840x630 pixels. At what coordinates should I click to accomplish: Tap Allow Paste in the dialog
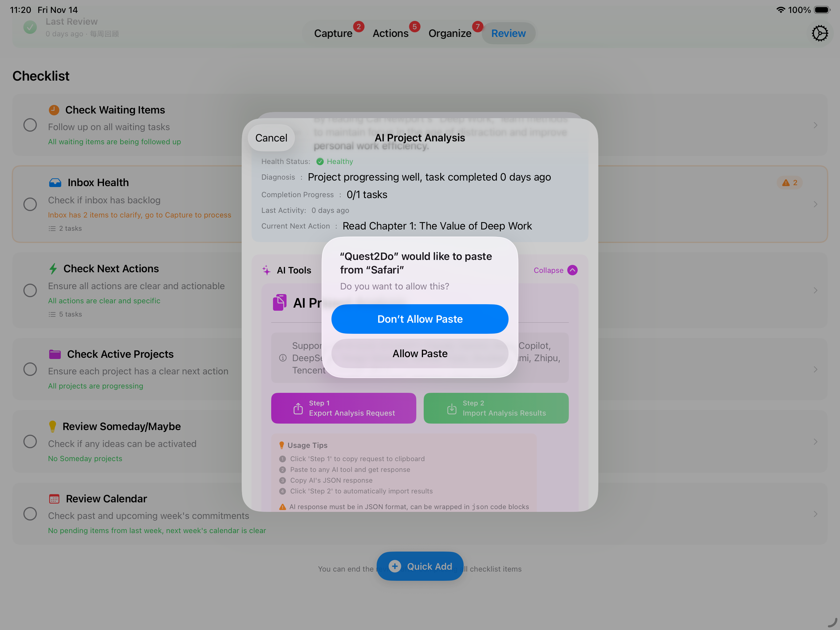point(420,353)
